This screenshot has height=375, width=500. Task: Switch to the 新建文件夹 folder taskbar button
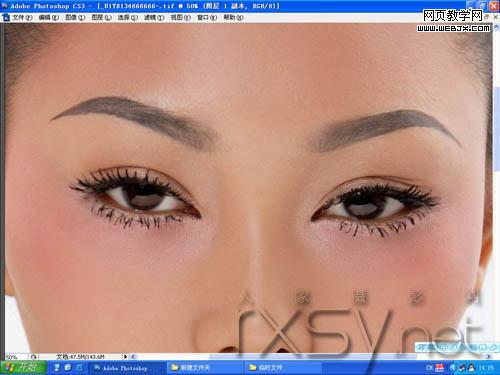pos(205,368)
